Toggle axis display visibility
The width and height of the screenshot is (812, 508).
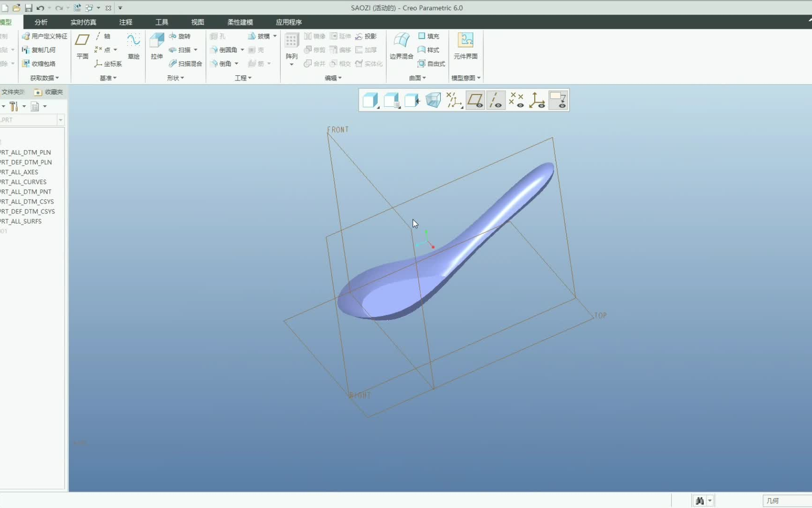pyautogui.click(x=496, y=100)
